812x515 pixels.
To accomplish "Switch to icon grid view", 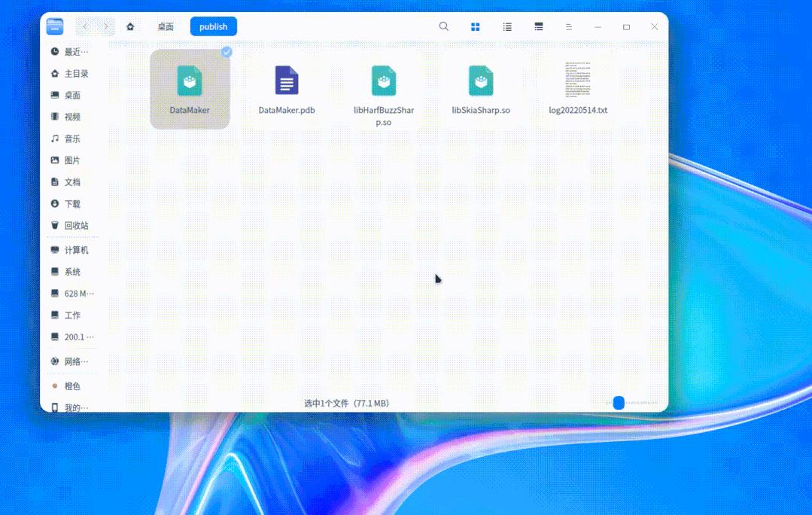I will 476,27.
